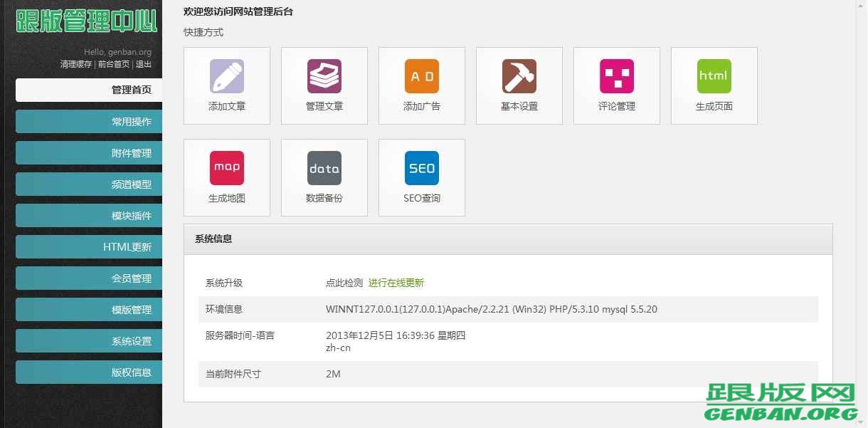This screenshot has width=868, height=428.
Task: Click 进行在线更新 to update online
Action: click(396, 282)
